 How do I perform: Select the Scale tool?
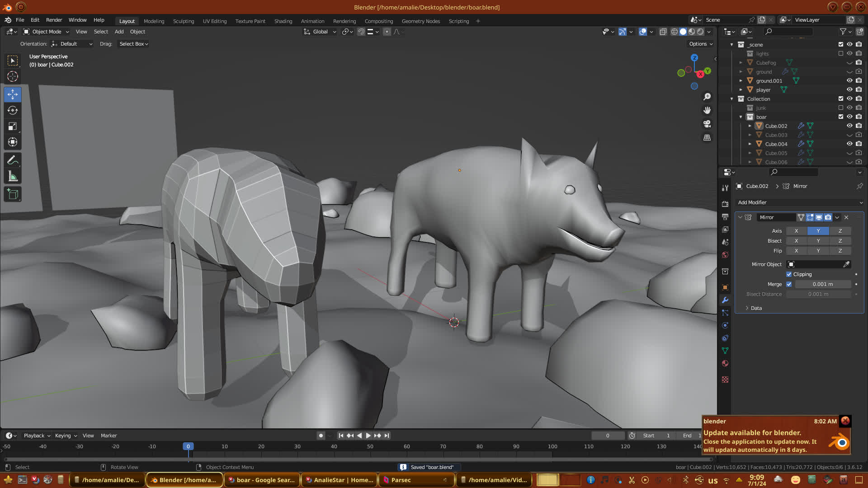point(13,127)
